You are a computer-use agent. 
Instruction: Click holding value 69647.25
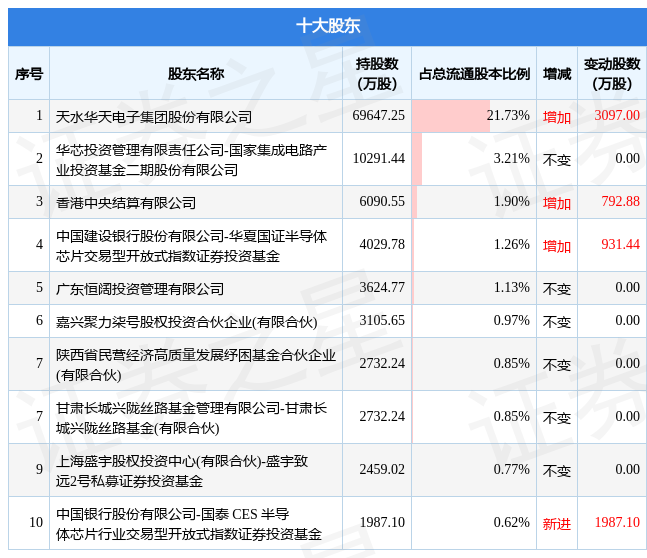point(378,115)
